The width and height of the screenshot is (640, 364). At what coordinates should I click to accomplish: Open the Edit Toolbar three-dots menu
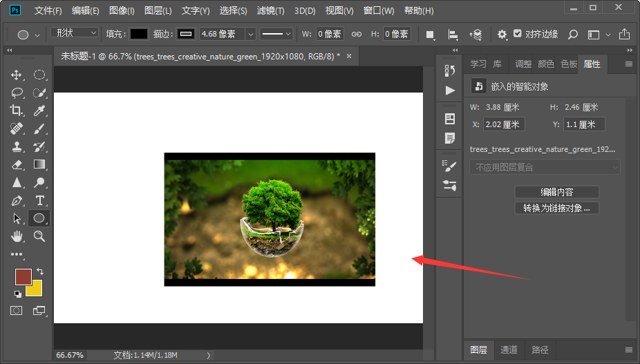point(17,255)
